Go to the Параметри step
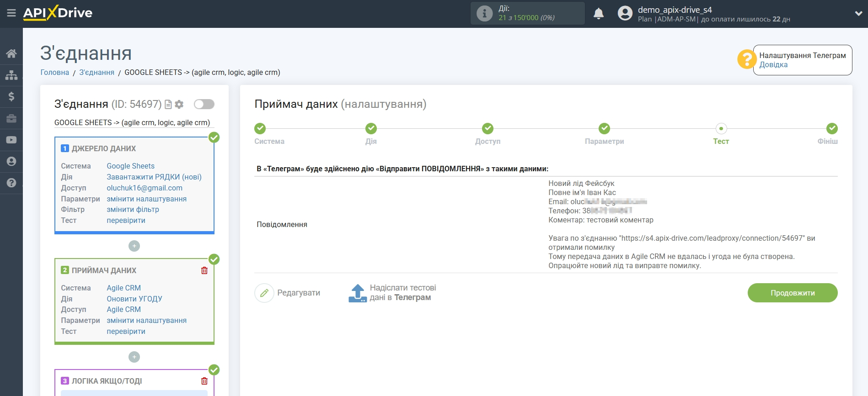 [x=604, y=128]
